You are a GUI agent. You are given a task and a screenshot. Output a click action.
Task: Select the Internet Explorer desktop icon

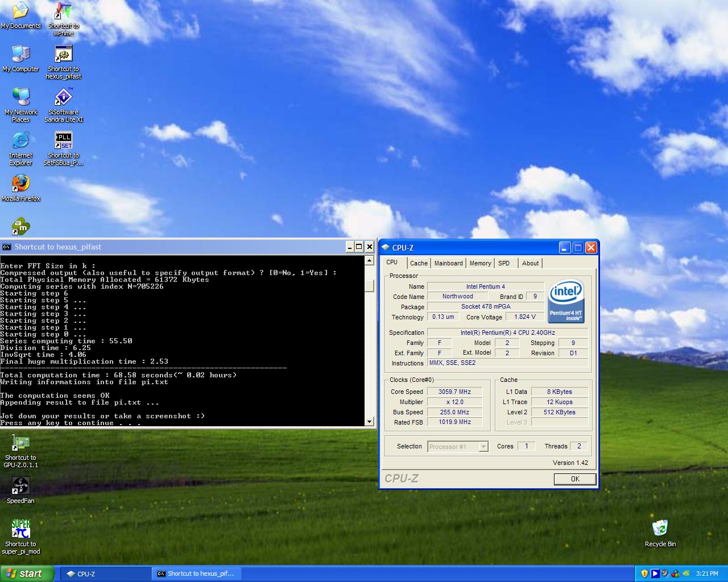(x=20, y=148)
